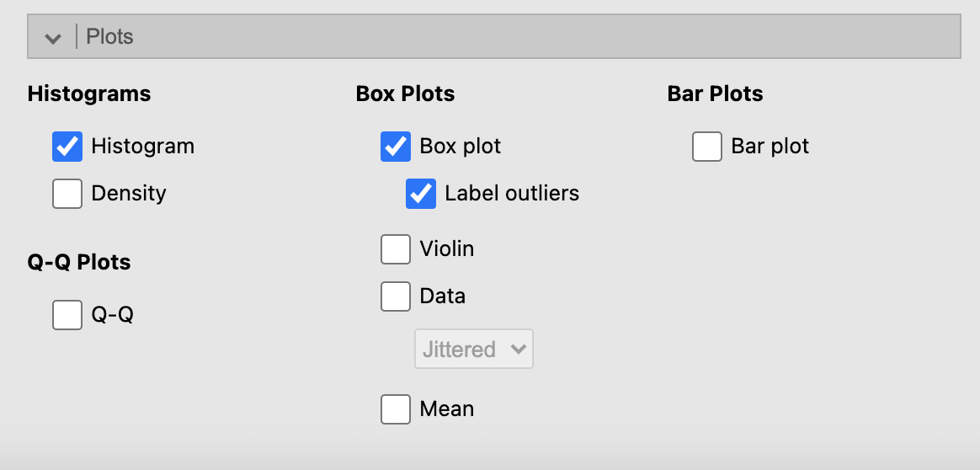Image resolution: width=980 pixels, height=470 pixels.
Task: Click the "Box plot" option label text
Action: pyautogui.click(x=460, y=147)
